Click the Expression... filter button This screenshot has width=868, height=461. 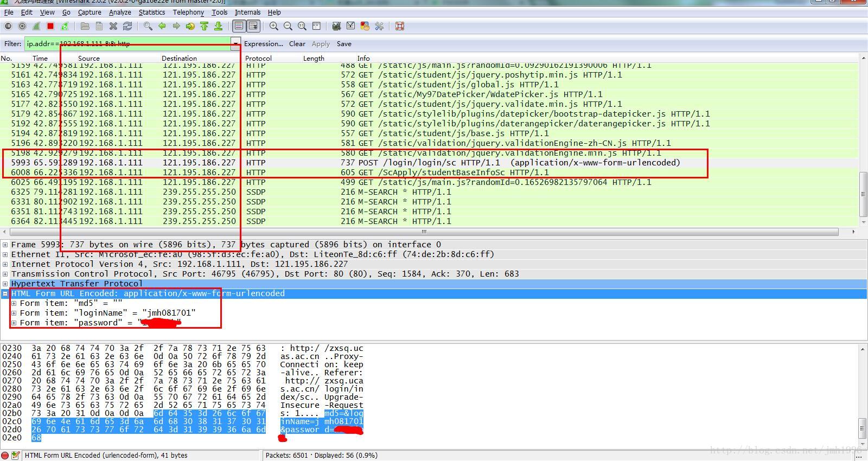coord(264,44)
